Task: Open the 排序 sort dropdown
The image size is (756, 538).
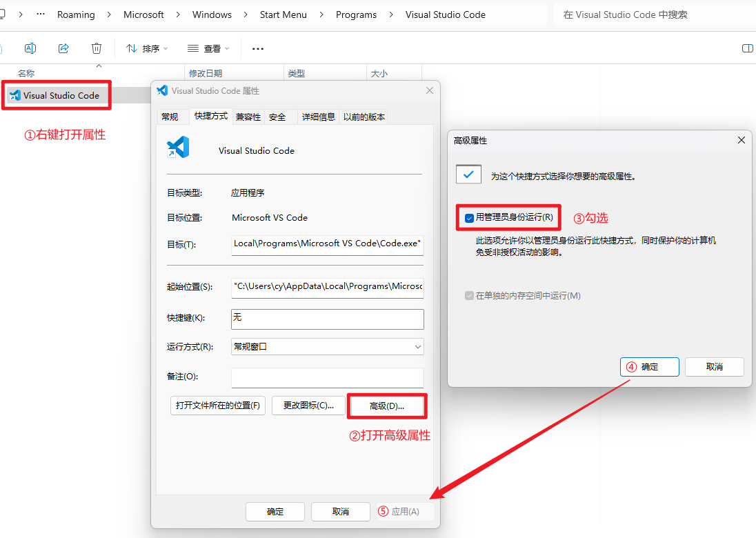Action: (x=147, y=48)
